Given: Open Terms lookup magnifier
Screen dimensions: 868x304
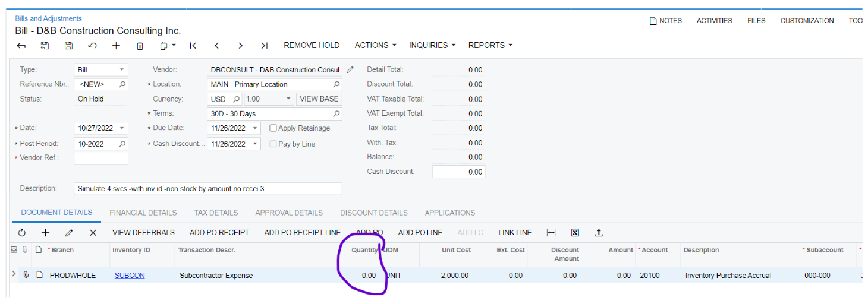Looking at the screenshot, I should (x=336, y=113).
